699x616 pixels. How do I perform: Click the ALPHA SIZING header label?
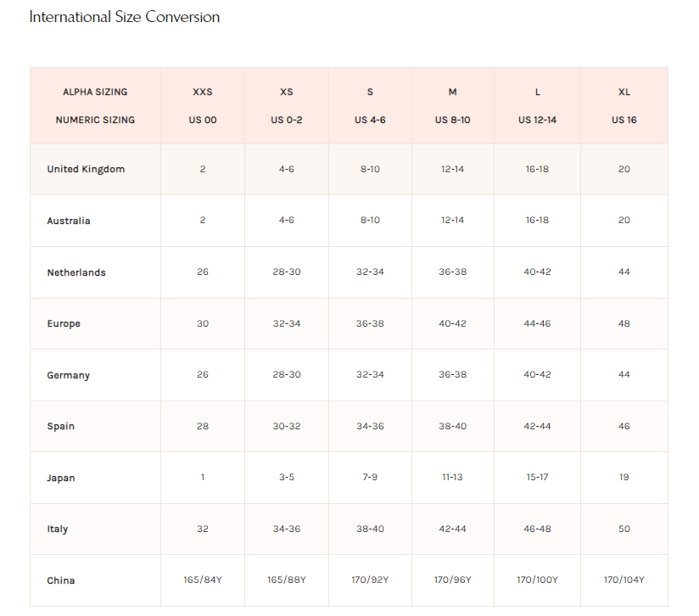(x=95, y=92)
